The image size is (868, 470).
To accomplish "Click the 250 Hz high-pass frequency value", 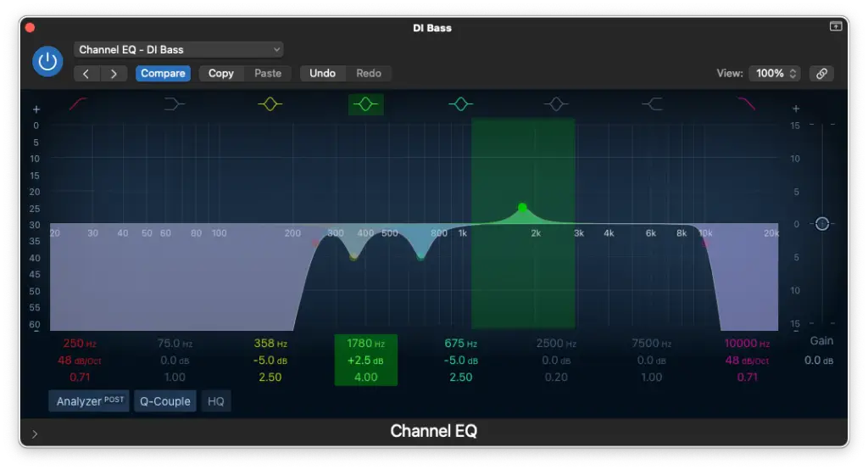I will coord(80,344).
